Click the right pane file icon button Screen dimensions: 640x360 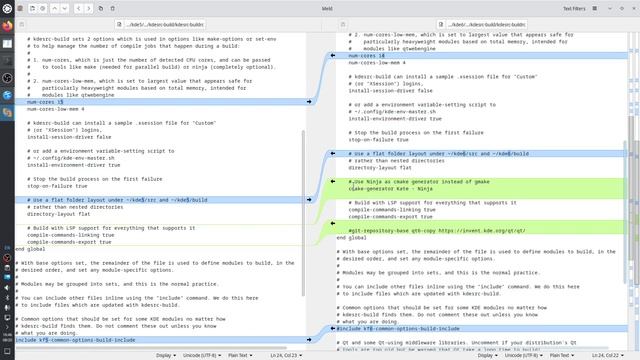pos(441,24)
